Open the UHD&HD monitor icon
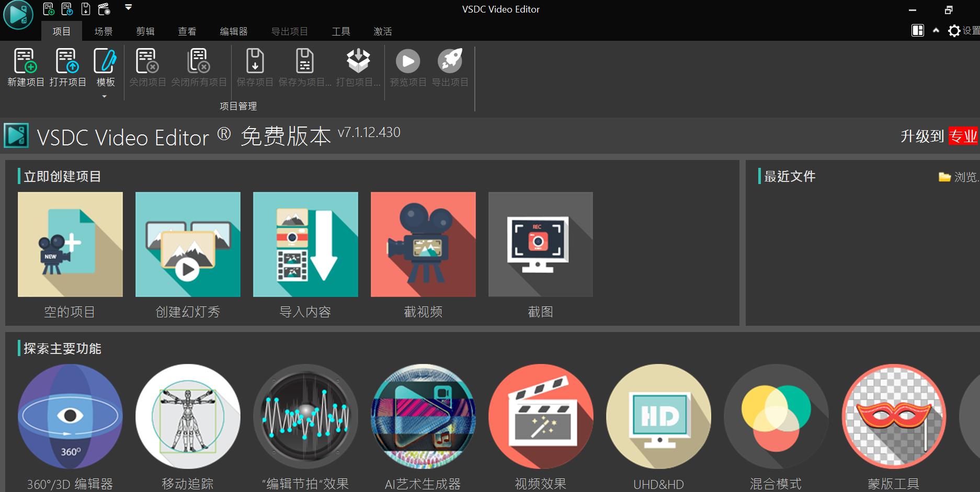 point(658,416)
